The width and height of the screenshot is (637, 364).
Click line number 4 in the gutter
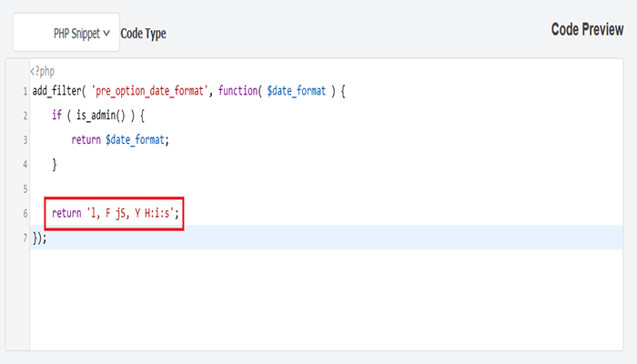pyautogui.click(x=25, y=165)
